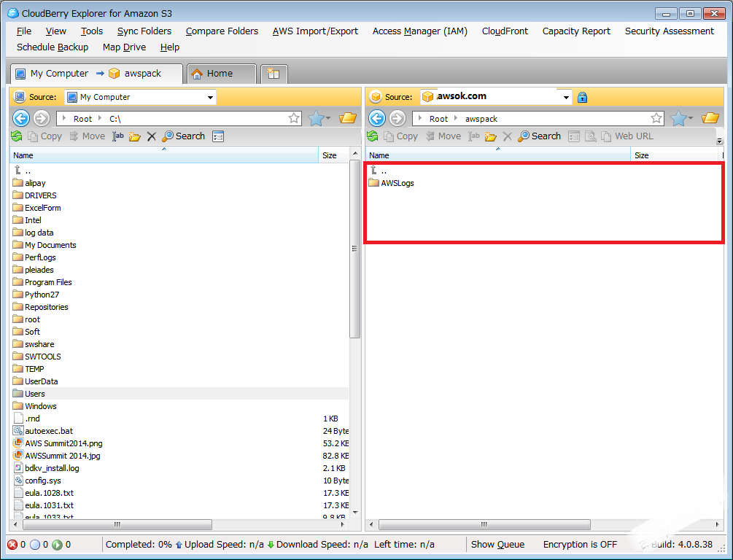Delete selected item in right pane

click(x=507, y=136)
